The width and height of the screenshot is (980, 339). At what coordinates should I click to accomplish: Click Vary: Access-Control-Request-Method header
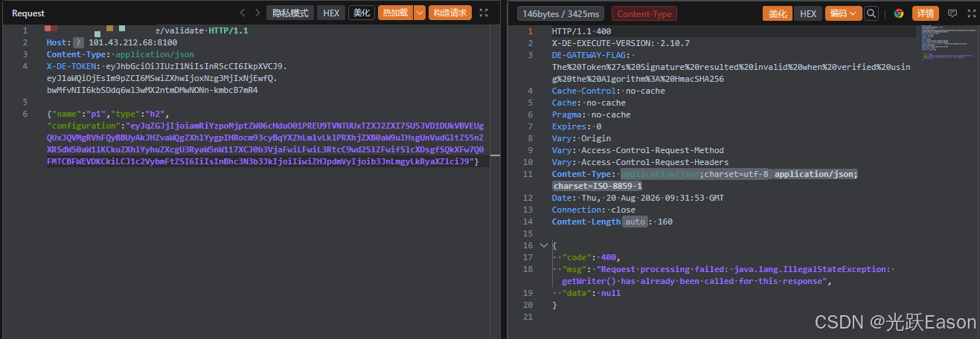[638, 150]
